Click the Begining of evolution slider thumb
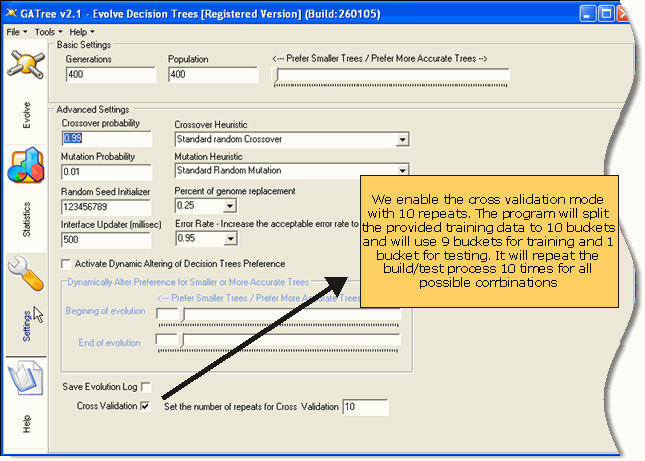 click(183, 315)
